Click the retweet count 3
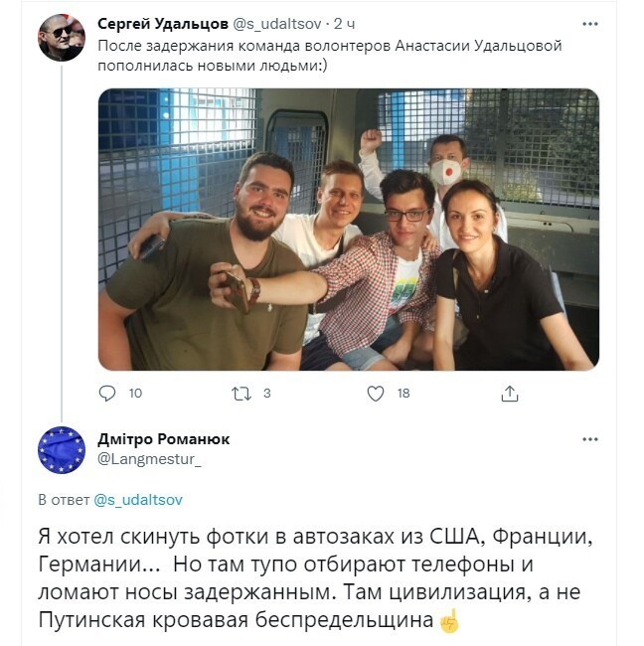644x646 pixels. pos(267,394)
